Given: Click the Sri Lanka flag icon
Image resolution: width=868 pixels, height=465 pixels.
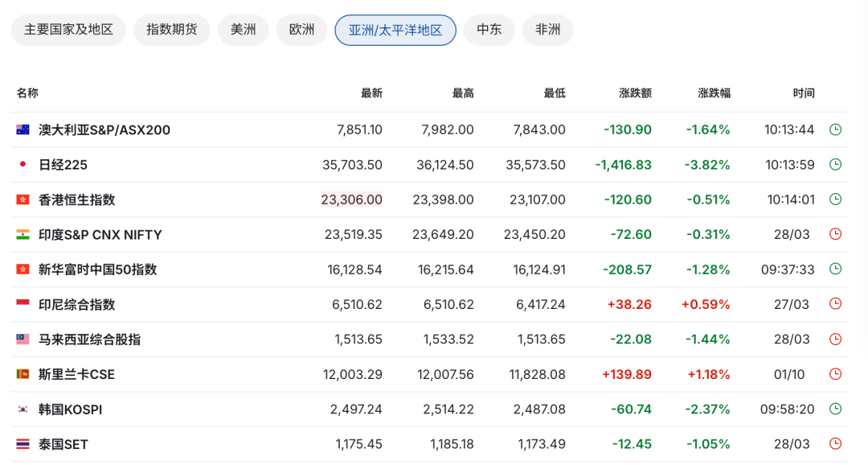Looking at the screenshot, I should pos(23,374).
